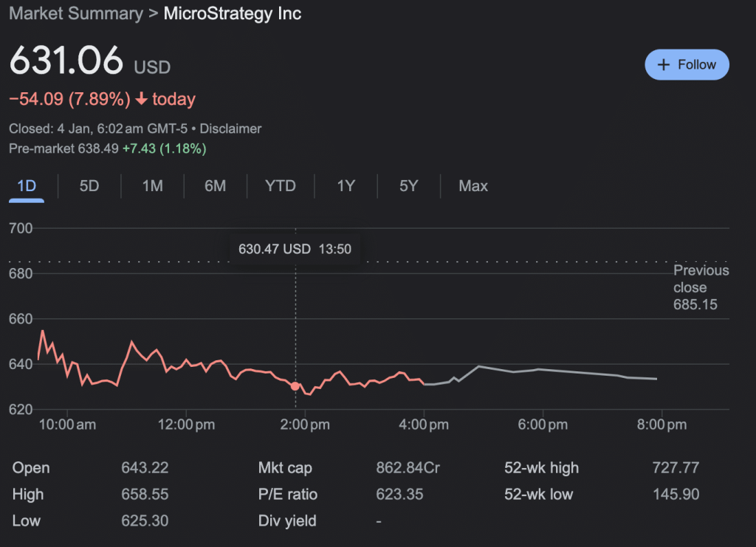Click the 630.47 USD tooltip above the chart
Screen dimensions: 756x547
point(295,249)
